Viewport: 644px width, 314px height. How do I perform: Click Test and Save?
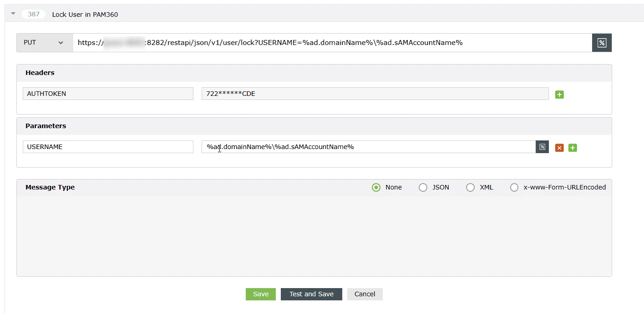pos(311,294)
